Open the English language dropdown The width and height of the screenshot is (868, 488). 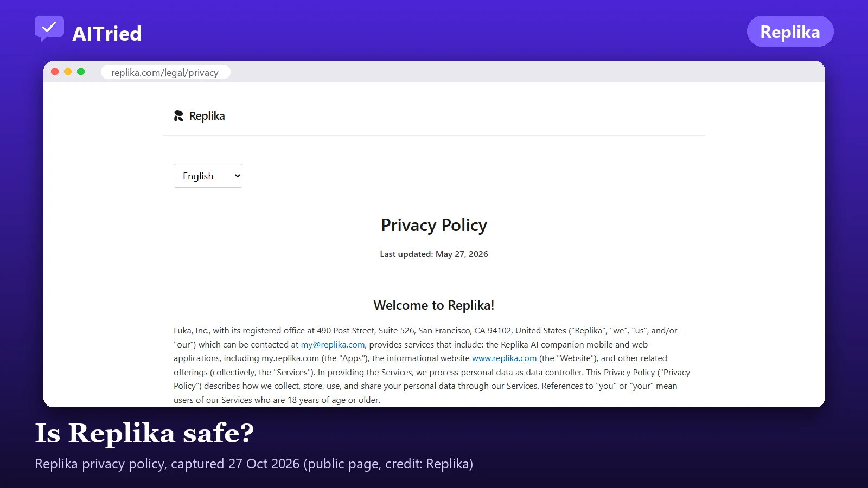tap(208, 176)
